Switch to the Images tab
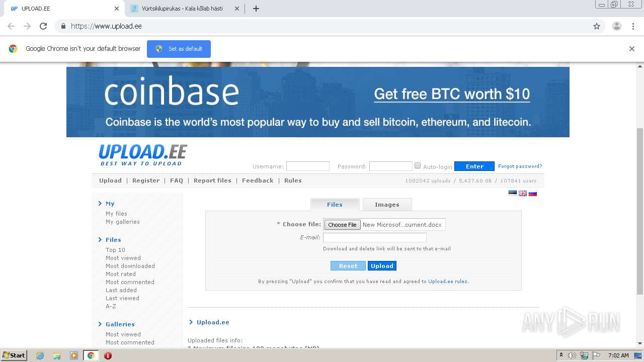644x362 pixels. coord(387,205)
